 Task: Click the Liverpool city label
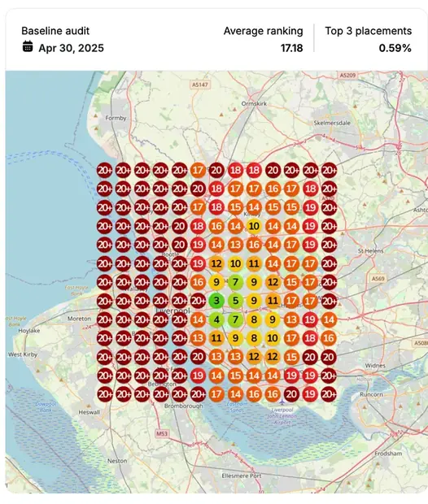pos(173,311)
